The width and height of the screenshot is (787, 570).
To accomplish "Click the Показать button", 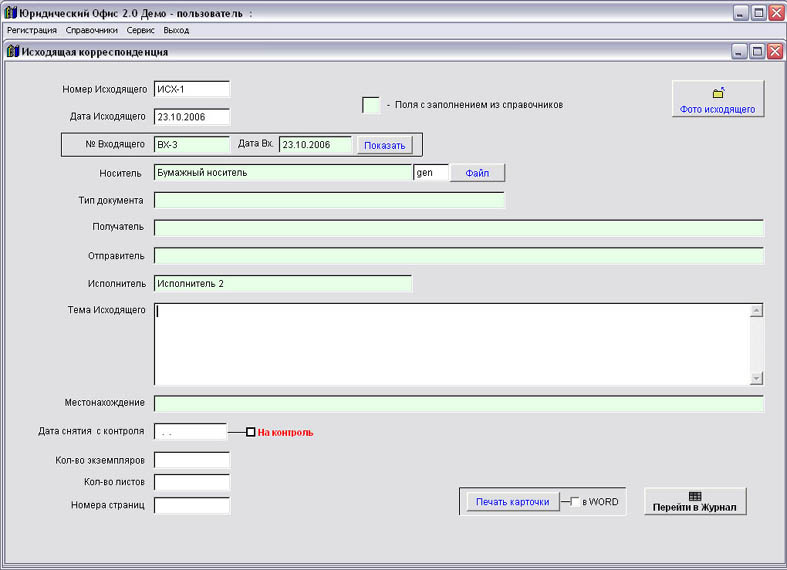I will point(384,146).
